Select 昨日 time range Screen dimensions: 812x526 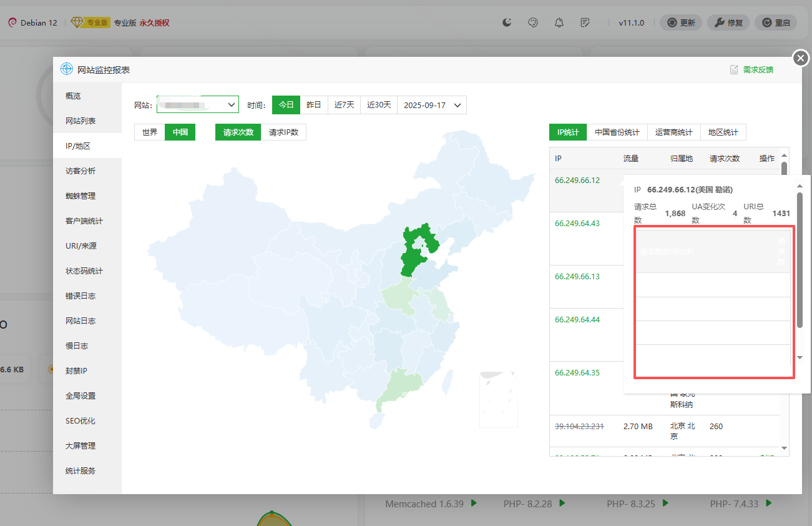point(314,104)
